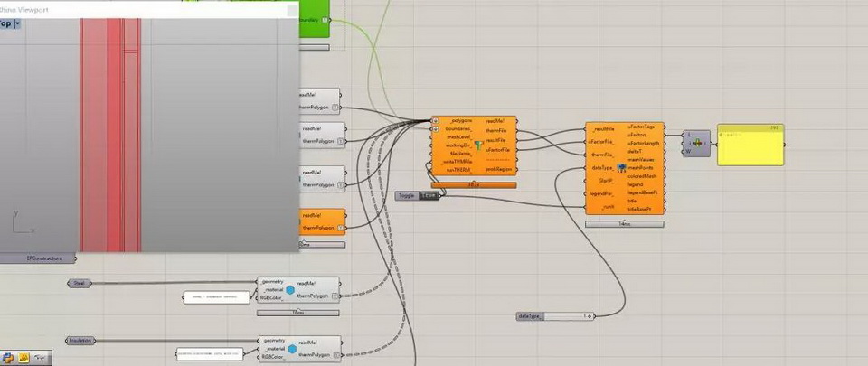This screenshot has height=366, width=868.
Task: Open the Top viewport dropdown arrow
Action: [x=17, y=24]
